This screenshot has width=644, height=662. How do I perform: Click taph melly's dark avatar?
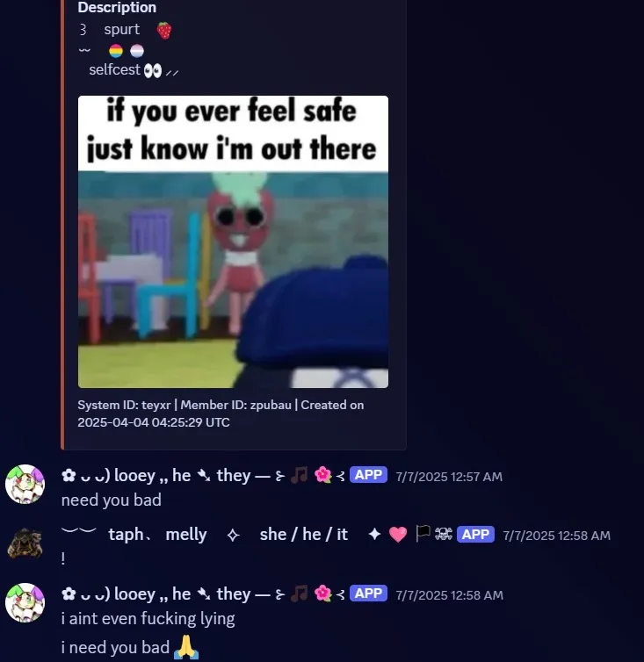(25, 543)
